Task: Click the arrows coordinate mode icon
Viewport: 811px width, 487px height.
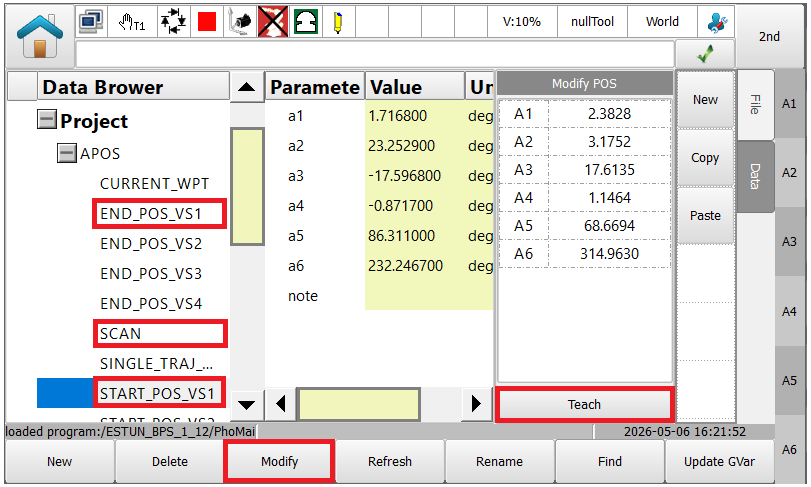Action: (x=173, y=22)
